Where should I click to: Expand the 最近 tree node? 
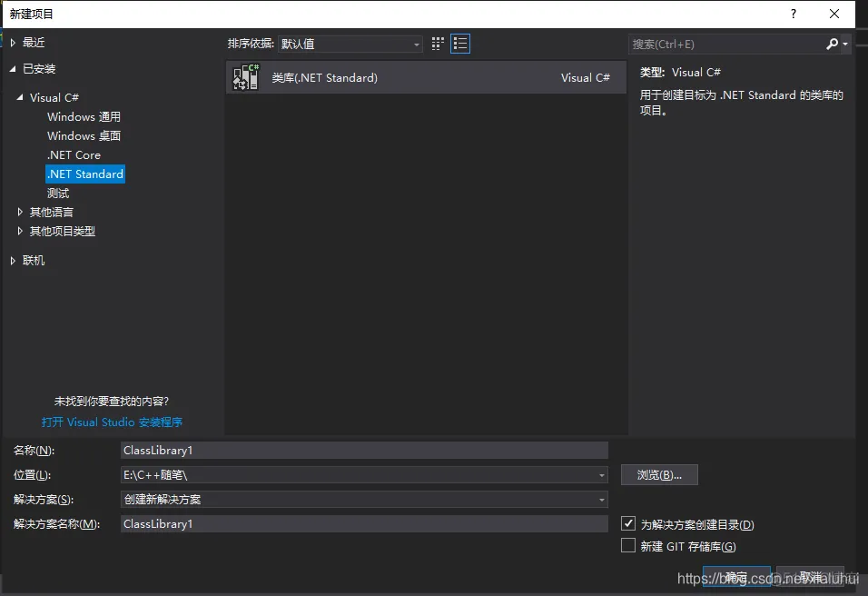click(13, 43)
